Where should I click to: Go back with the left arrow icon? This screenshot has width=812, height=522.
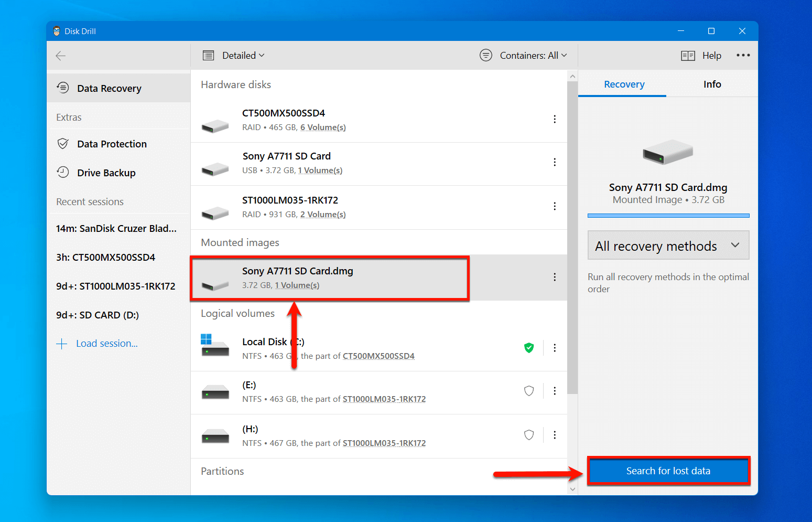click(x=61, y=56)
